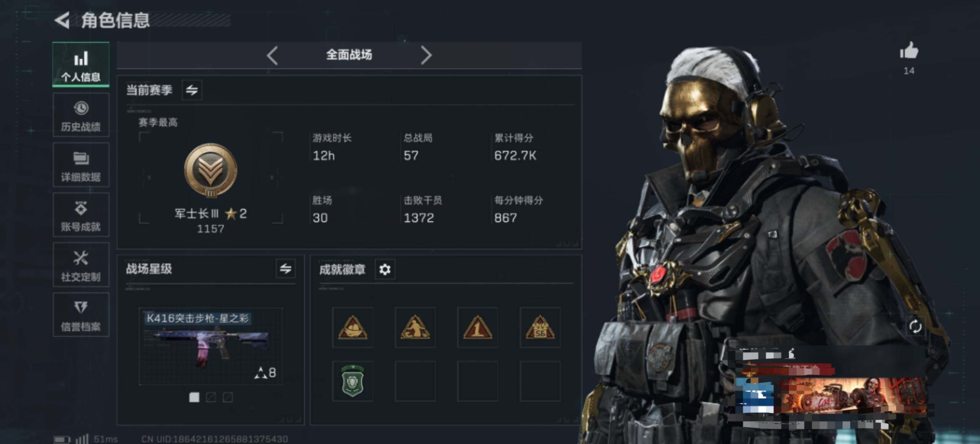980x444 pixels.
Task: Select the 详细数据 folder icon
Action: [81, 158]
